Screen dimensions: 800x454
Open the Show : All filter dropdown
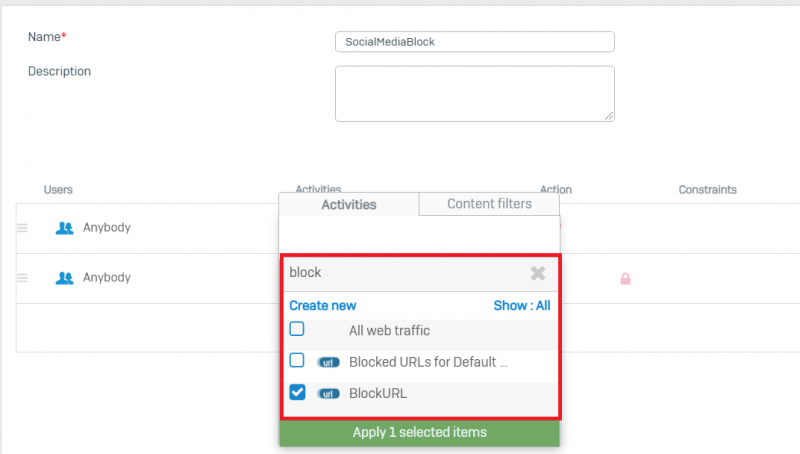coord(521,306)
